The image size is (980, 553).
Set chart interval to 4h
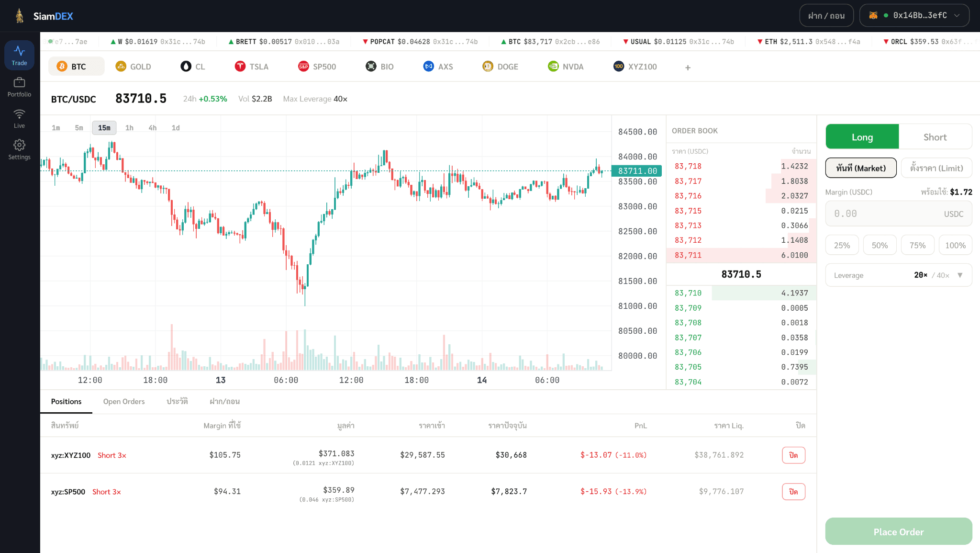point(153,128)
